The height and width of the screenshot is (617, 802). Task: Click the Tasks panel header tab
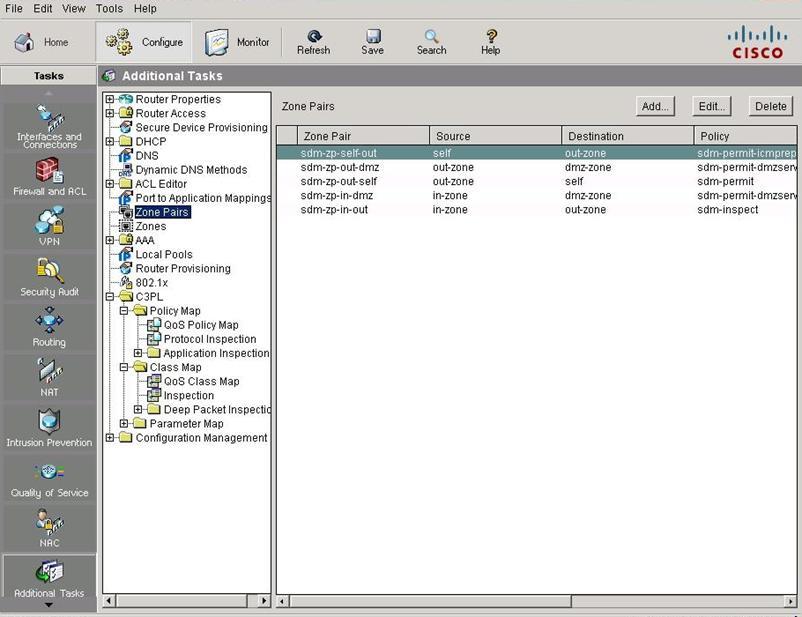(49, 76)
